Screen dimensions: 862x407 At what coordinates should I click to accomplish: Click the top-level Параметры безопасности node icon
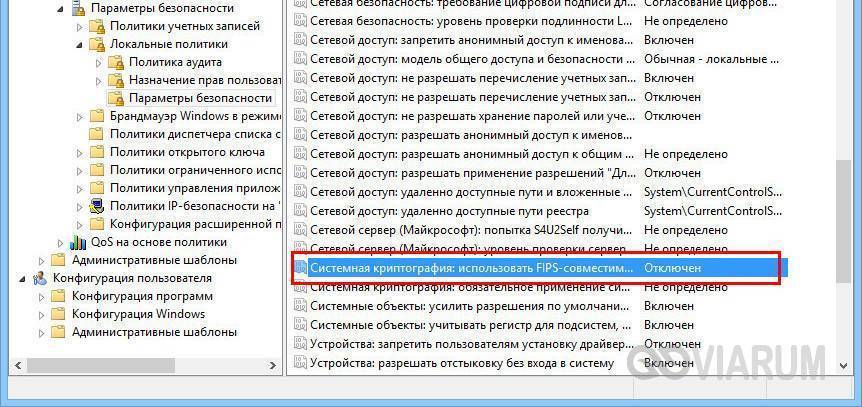click(x=79, y=8)
